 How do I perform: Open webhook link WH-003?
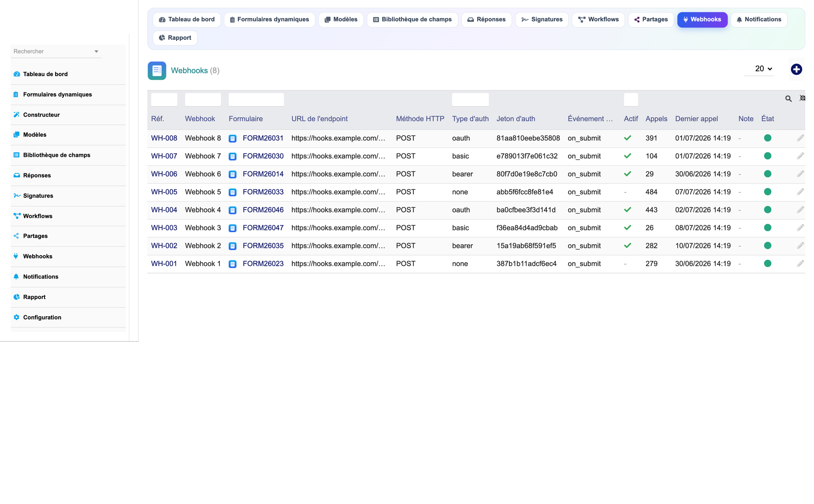pyautogui.click(x=164, y=228)
